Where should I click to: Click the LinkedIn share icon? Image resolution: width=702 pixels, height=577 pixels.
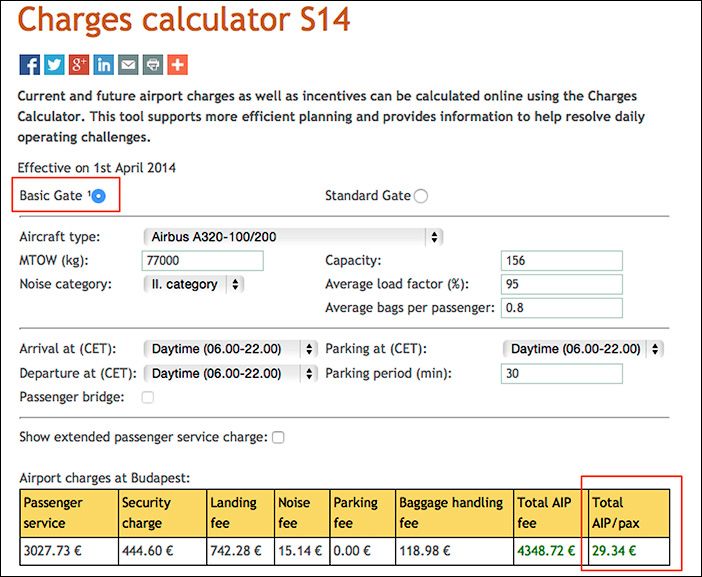[103, 65]
